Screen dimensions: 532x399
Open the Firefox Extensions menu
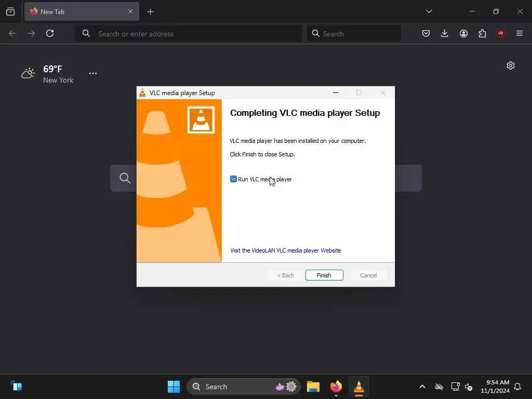(x=482, y=33)
